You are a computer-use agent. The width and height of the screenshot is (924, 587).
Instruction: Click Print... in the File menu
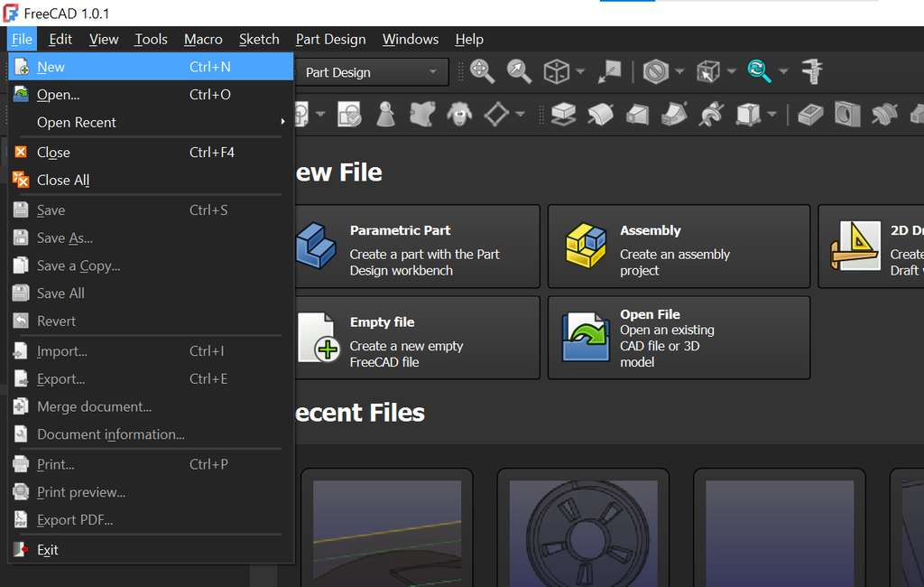(151, 464)
